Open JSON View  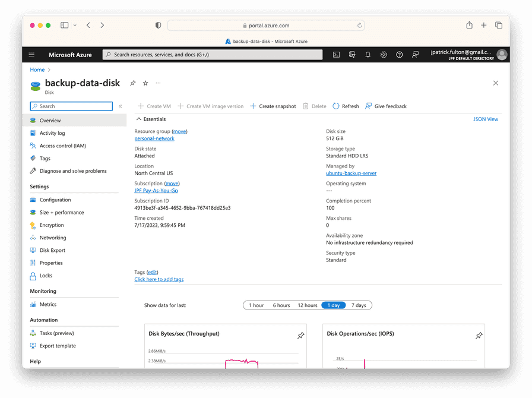486,119
